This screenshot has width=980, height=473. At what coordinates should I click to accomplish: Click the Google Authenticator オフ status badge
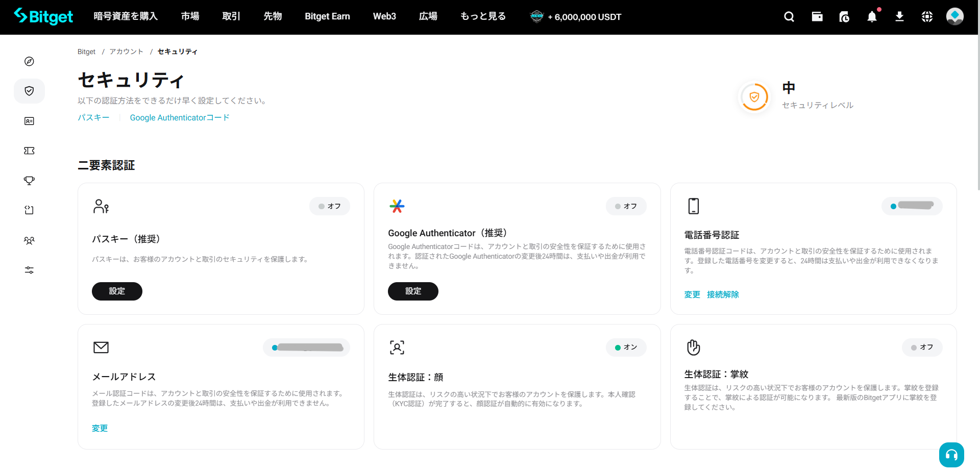[x=626, y=206]
